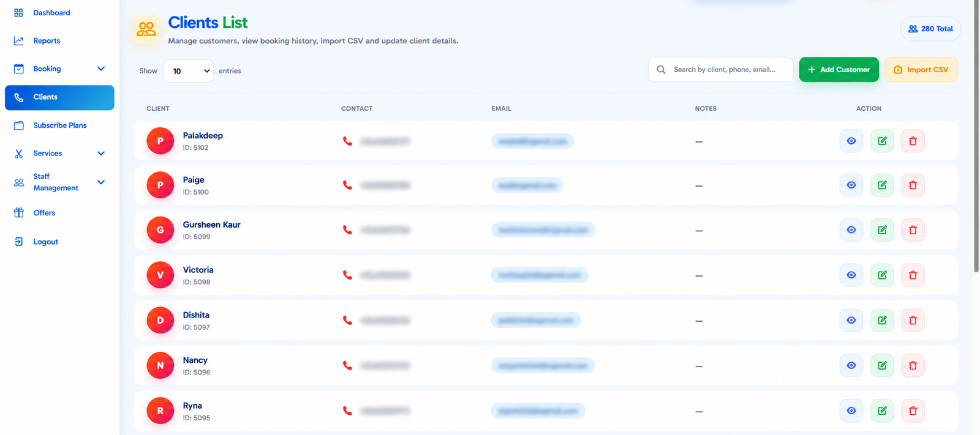The width and height of the screenshot is (980, 435).
Task: Delete Gursheen Kaur from clients
Action: click(913, 230)
